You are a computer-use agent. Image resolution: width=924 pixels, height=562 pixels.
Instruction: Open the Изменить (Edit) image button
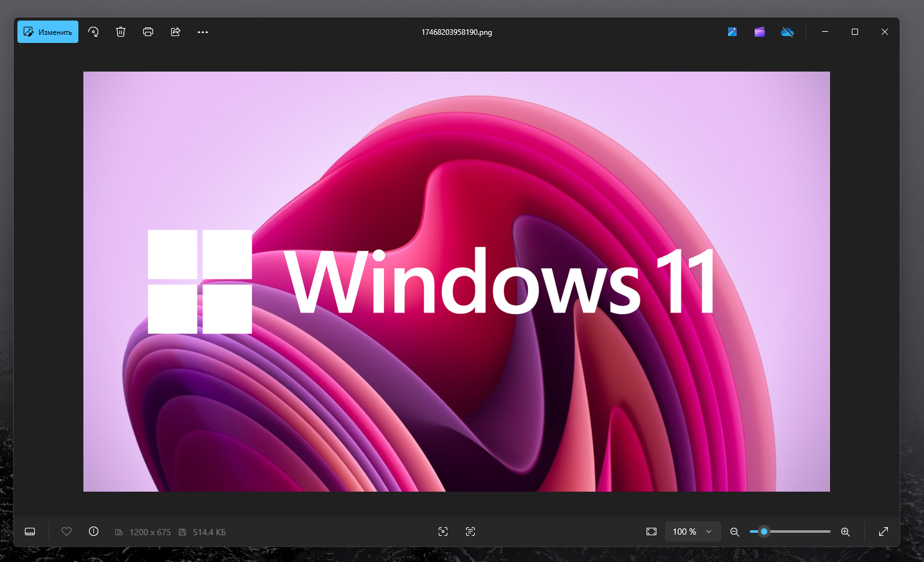[48, 32]
